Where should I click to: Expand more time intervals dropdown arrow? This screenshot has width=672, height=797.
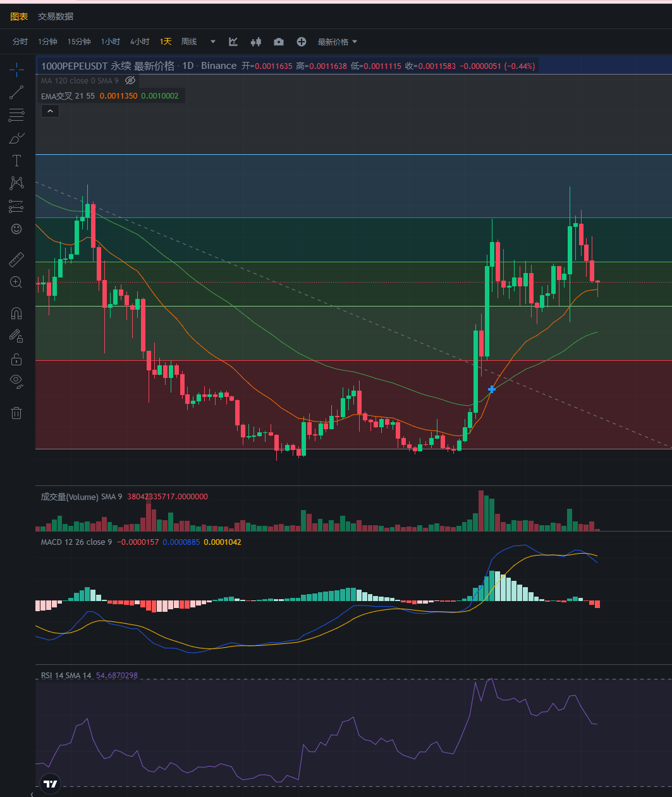click(213, 42)
